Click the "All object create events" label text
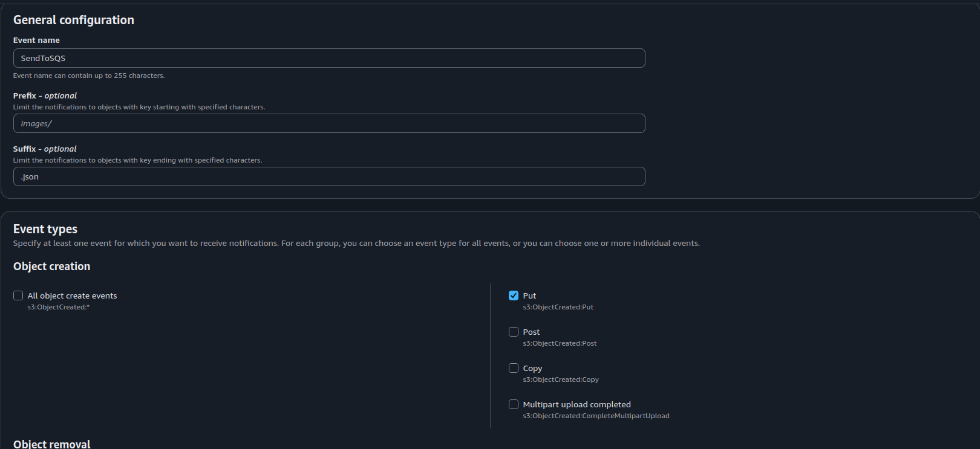This screenshot has height=449, width=980. click(x=72, y=296)
